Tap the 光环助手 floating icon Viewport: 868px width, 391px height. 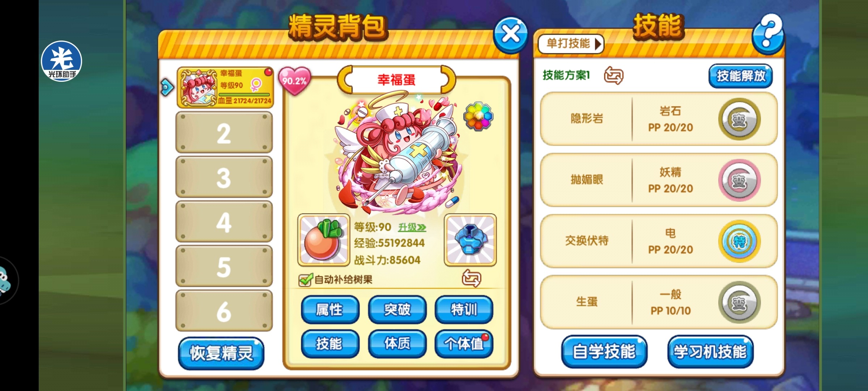[x=61, y=61]
